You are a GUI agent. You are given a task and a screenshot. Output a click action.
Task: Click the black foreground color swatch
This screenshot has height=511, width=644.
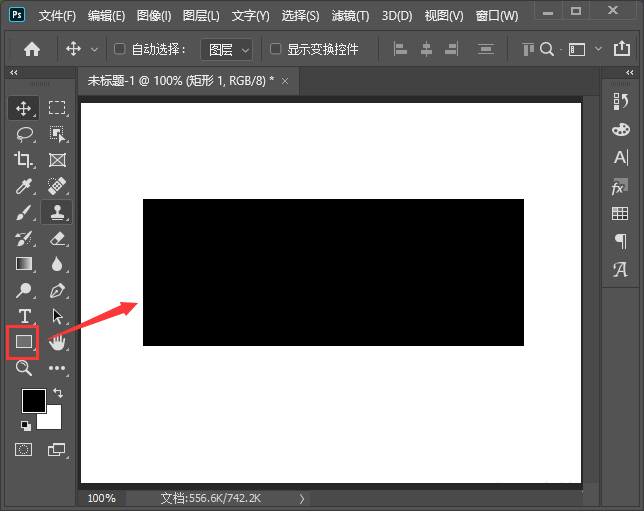tap(33, 400)
